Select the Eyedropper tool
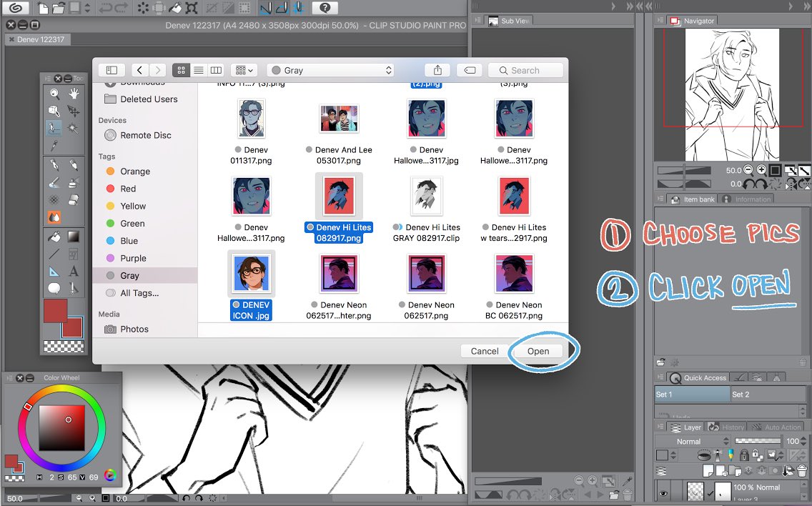 point(54,146)
